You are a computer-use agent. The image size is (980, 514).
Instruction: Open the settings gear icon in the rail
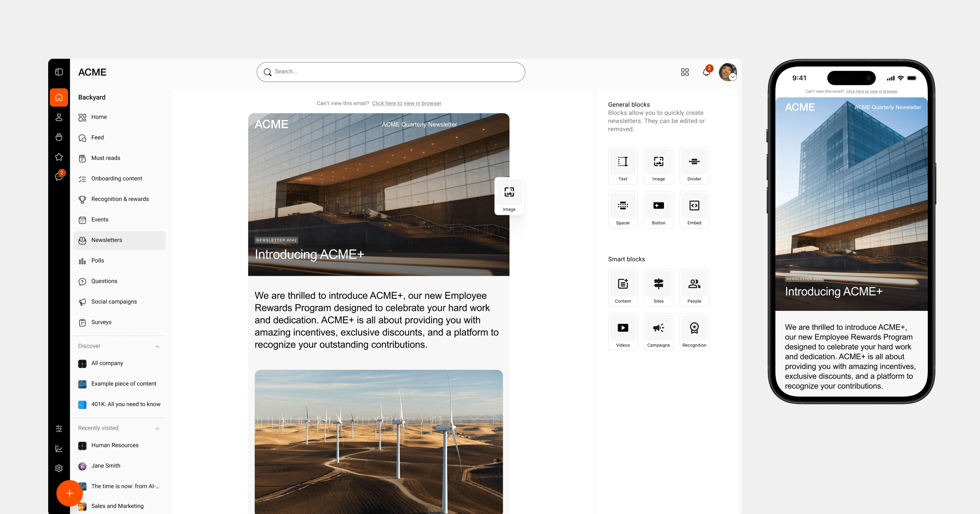click(x=59, y=468)
